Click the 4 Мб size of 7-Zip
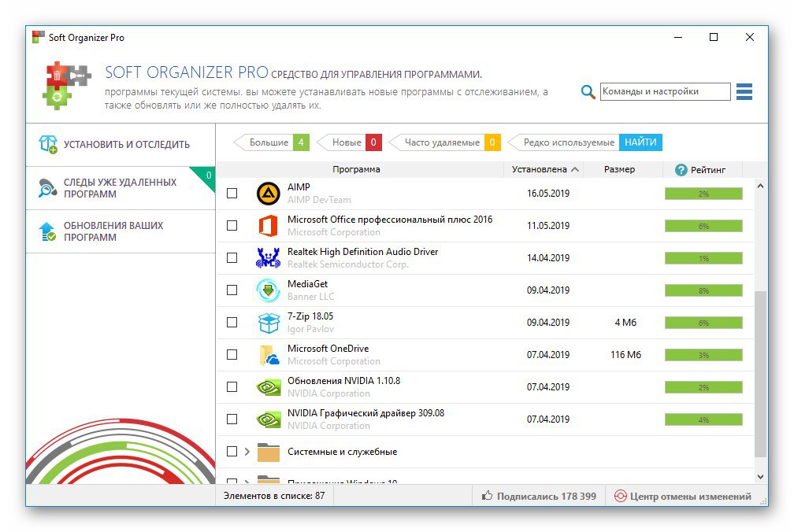The height and width of the screenshot is (532, 794). 625,323
